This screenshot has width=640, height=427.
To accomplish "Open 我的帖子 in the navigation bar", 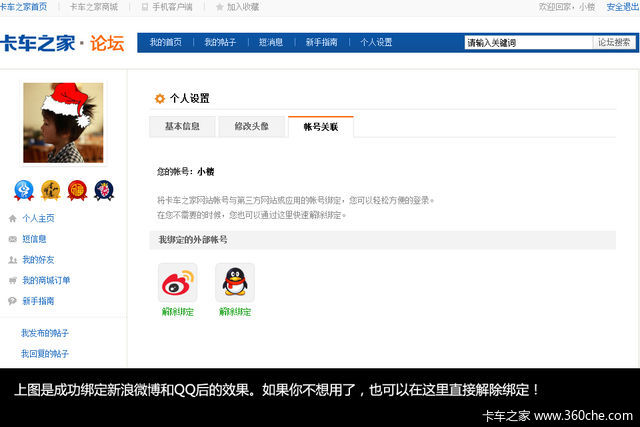I will click(221, 43).
